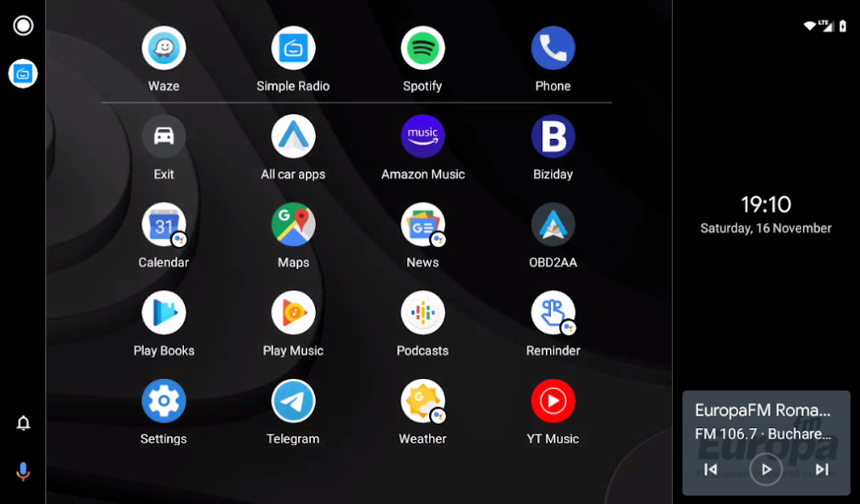Viewport: 860px width, 504px height.
Task: Tap the Exit car icon
Action: 163,137
